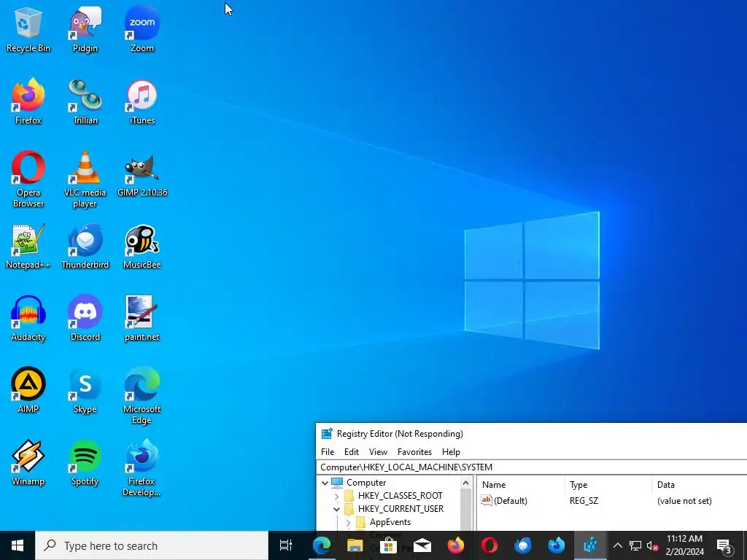Select the AppEvents key

[390, 522]
